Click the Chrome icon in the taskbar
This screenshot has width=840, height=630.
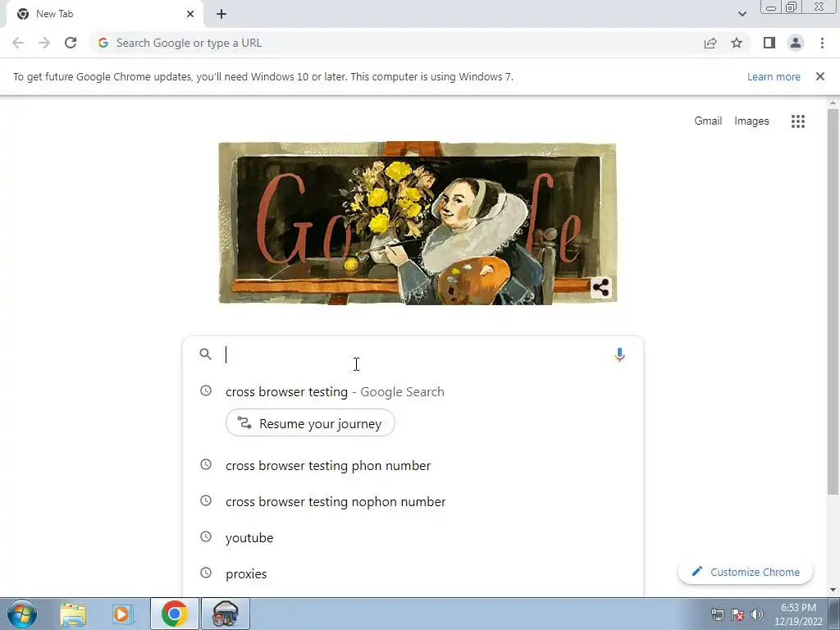click(x=174, y=614)
